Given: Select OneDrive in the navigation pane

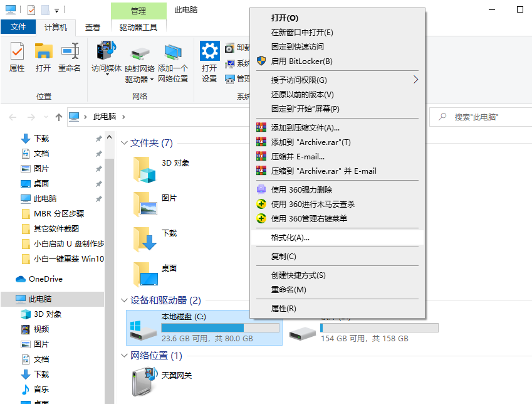Looking at the screenshot, I should tap(45, 279).
